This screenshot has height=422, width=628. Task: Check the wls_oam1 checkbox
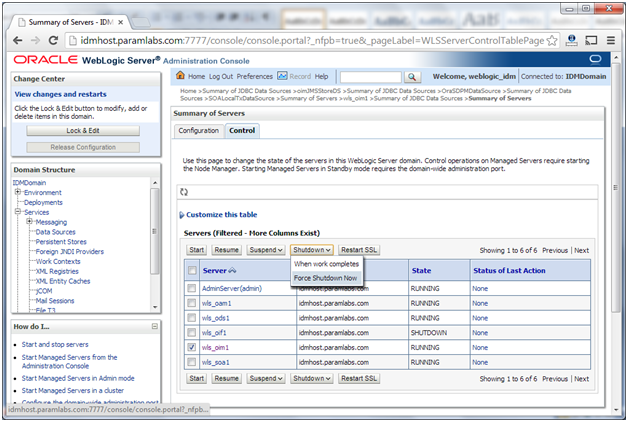click(192, 303)
